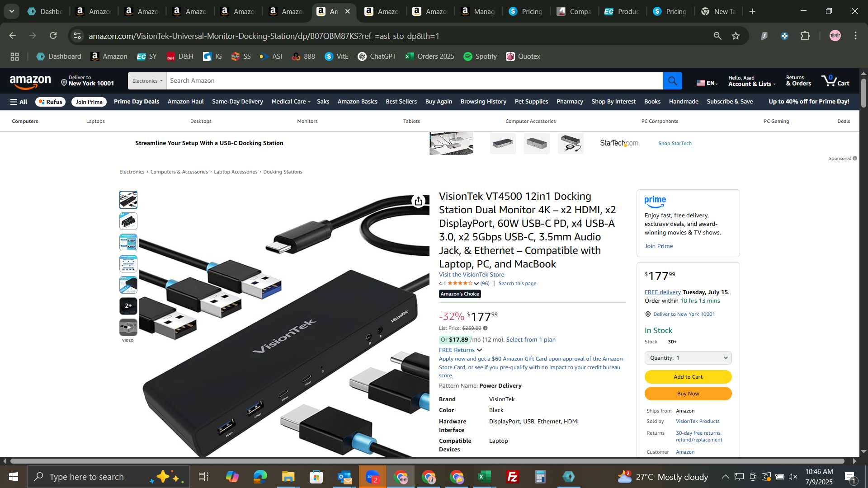Select the PC Components subcategory
Viewport: 868px width, 488px height.
[660, 121]
